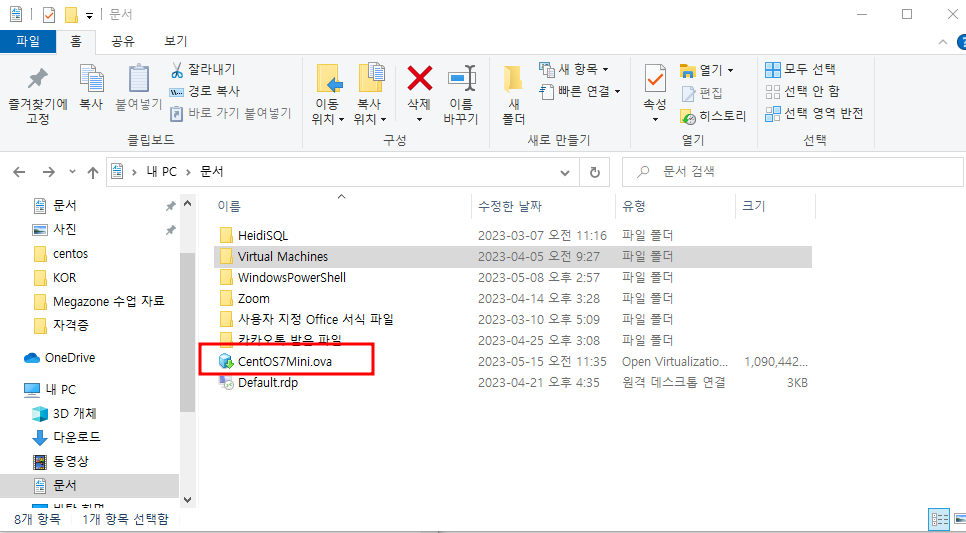Open pinned 사진 in sidebar
The height and width of the screenshot is (533, 966).
tap(65, 230)
